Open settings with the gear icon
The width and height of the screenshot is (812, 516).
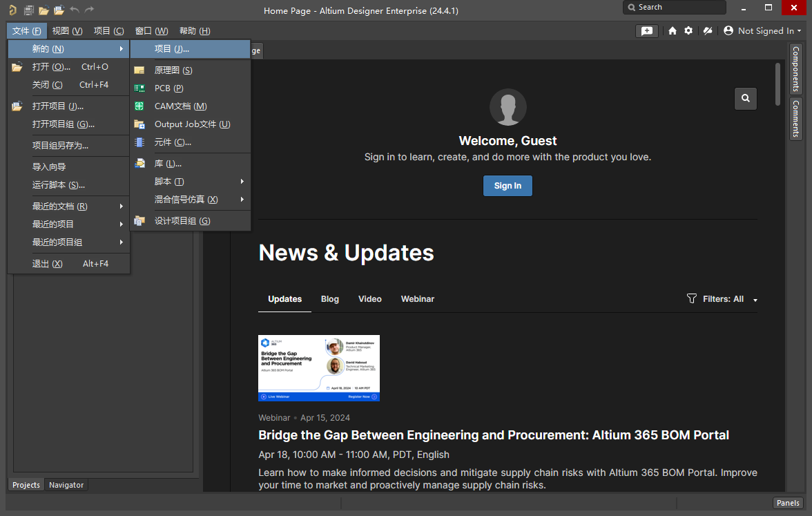tap(688, 31)
